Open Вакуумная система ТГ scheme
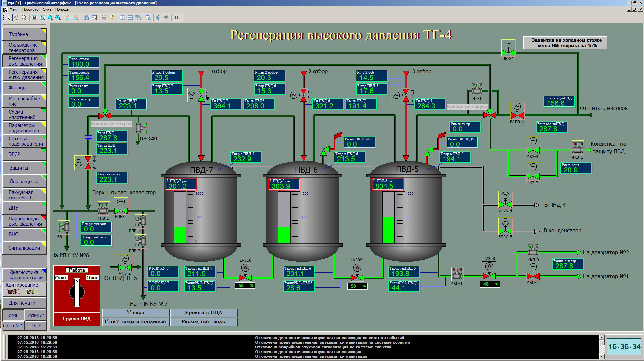 [24, 195]
